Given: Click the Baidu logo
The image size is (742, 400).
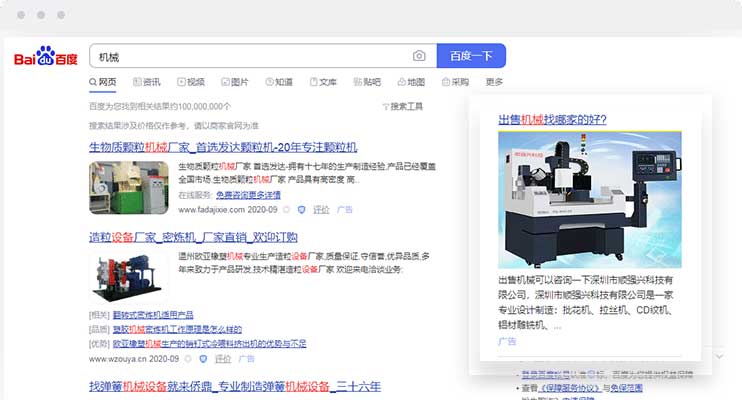Looking at the screenshot, I should point(46,58).
